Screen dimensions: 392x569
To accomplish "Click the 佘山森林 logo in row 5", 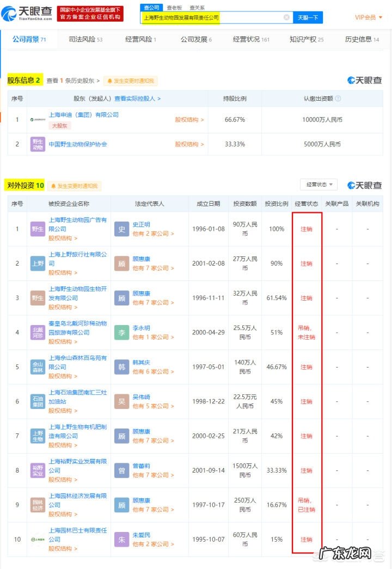I will [38, 367].
